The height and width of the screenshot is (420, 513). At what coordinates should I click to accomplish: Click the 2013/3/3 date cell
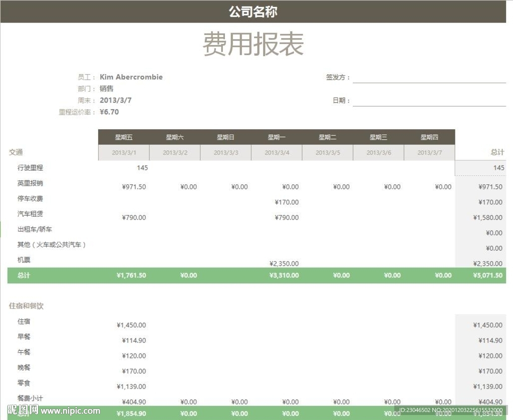tap(225, 153)
